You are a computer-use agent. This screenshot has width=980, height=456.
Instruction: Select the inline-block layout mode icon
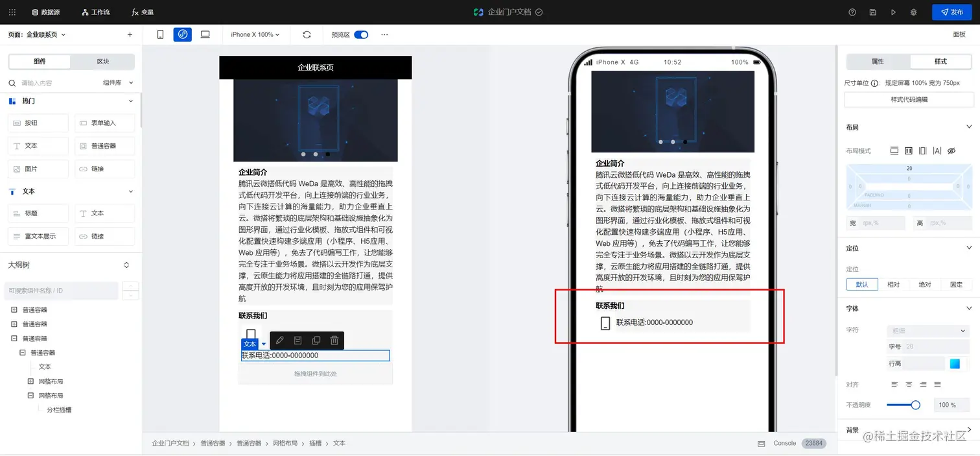[x=923, y=151]
